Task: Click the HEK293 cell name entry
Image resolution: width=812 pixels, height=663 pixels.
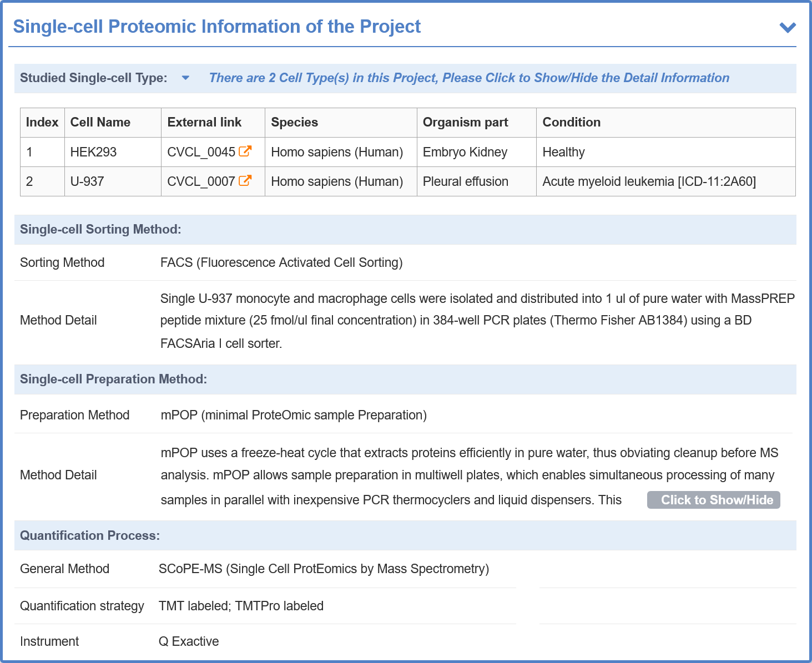Action: pos(93,152)
